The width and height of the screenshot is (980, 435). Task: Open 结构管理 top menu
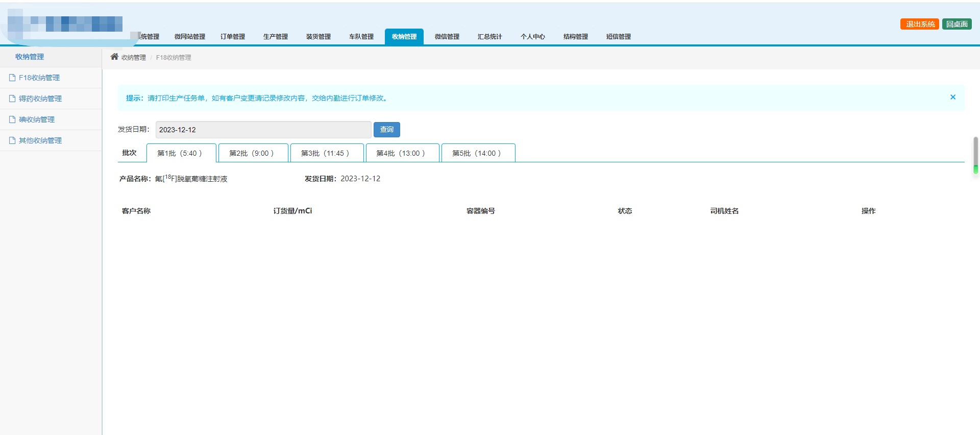pyautogui.click(x=576, y=37)
